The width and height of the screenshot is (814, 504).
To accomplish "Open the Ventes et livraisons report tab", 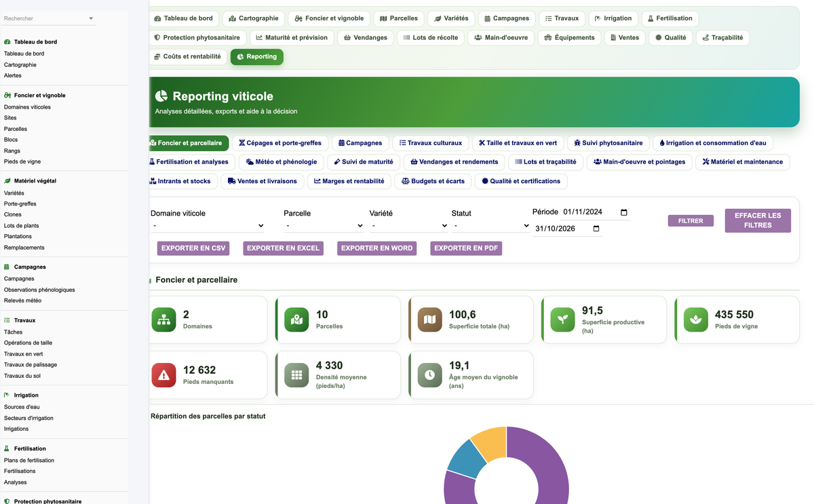I will click(263, 181).
